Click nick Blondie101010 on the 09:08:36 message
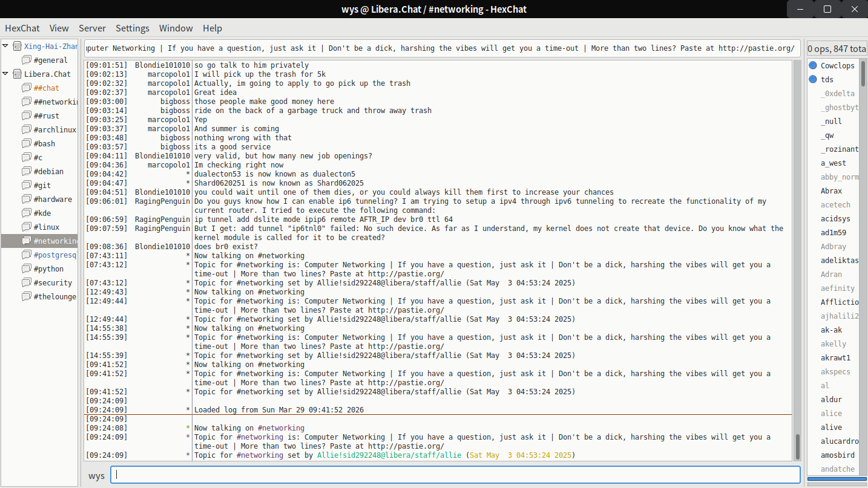 (x=162, y=247)
